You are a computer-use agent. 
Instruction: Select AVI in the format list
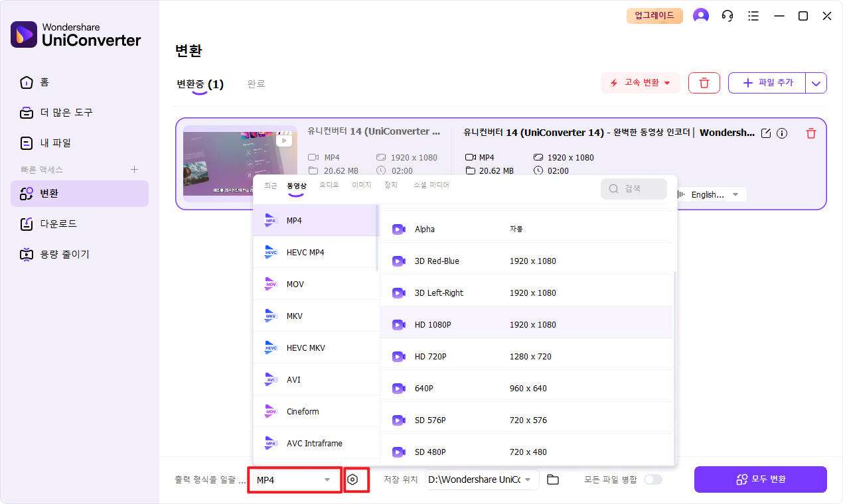click(315, 379)
